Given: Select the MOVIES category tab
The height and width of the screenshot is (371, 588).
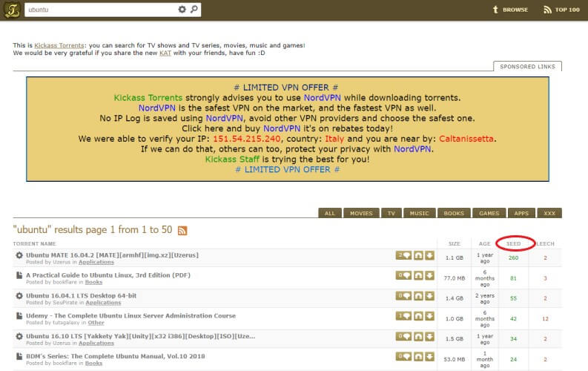Looking at the screenshot, I should (362, 213).
